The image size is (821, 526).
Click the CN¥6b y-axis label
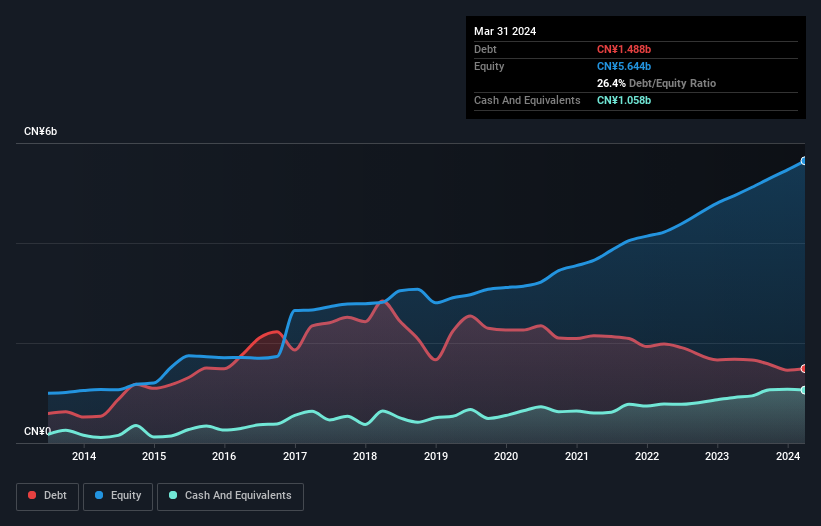tap(40, 131)
